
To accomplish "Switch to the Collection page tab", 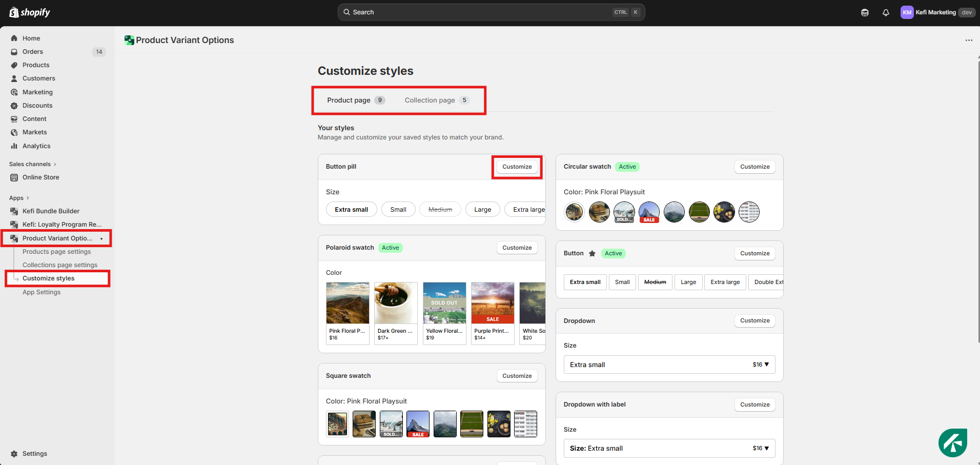I will coord(435,100).
